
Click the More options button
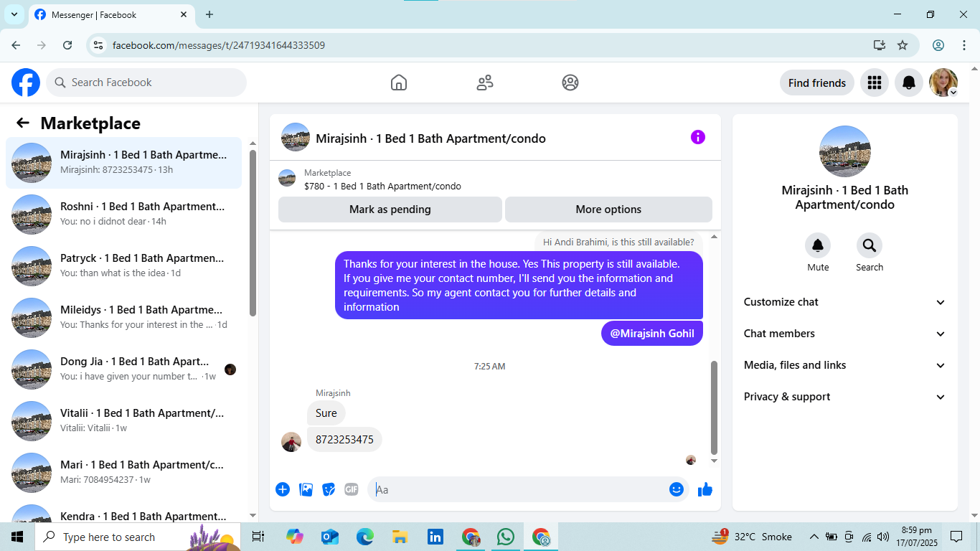[608, 209]
